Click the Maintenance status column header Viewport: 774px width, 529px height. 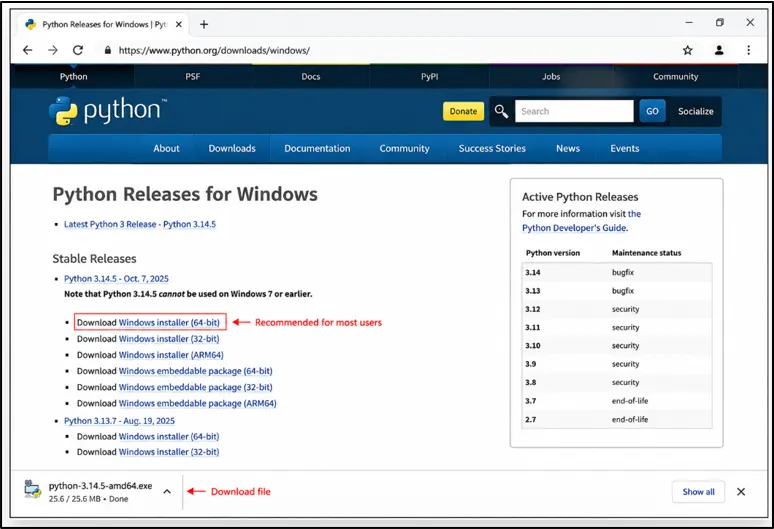point(646,253)
